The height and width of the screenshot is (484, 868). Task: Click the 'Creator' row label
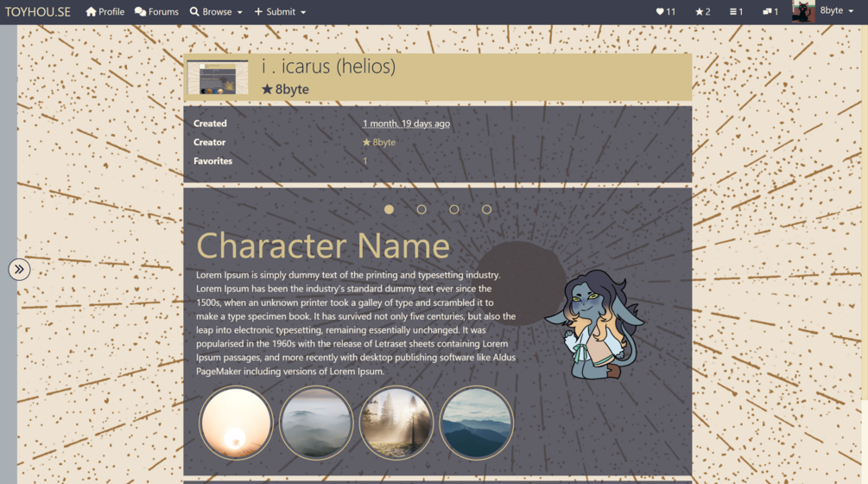point(209,143)
